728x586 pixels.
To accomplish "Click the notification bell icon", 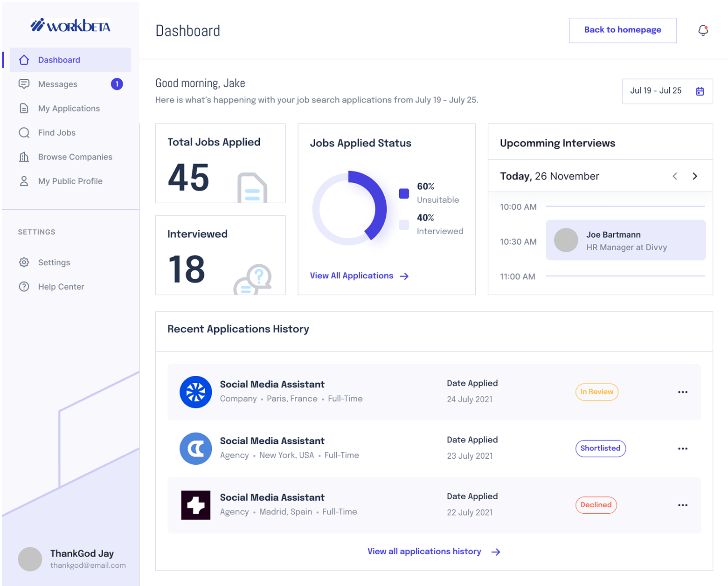I will [703, 30].
